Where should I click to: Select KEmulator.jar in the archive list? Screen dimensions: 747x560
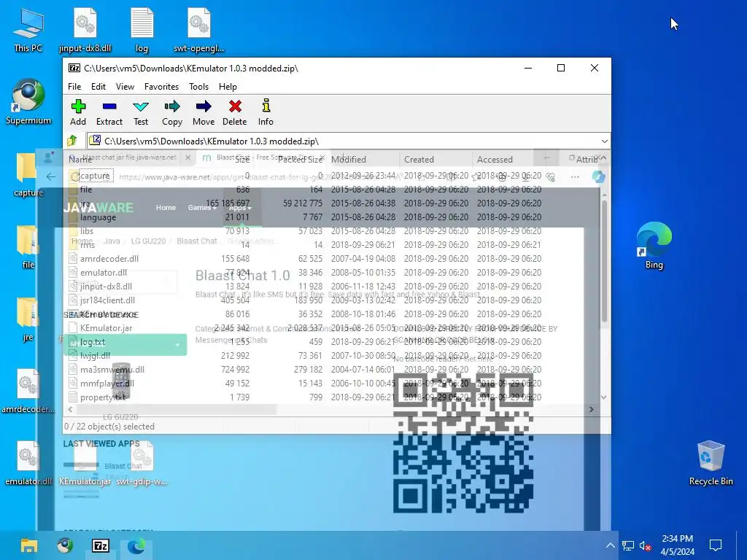click(x=107, y=328)
